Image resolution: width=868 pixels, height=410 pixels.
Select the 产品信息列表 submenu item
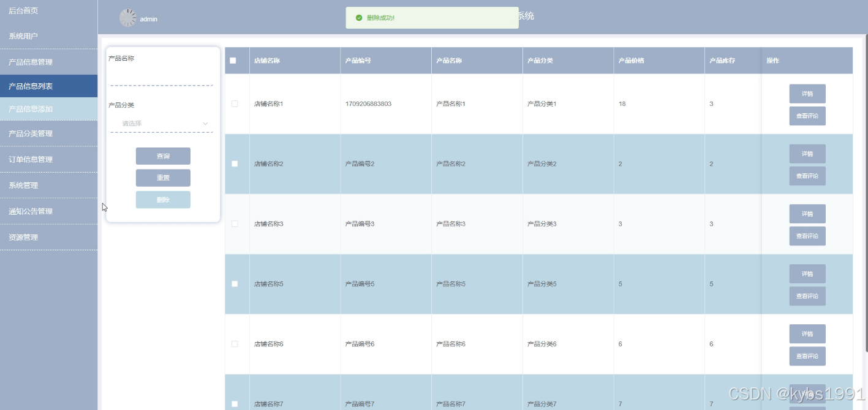click(x=48, y=86)
